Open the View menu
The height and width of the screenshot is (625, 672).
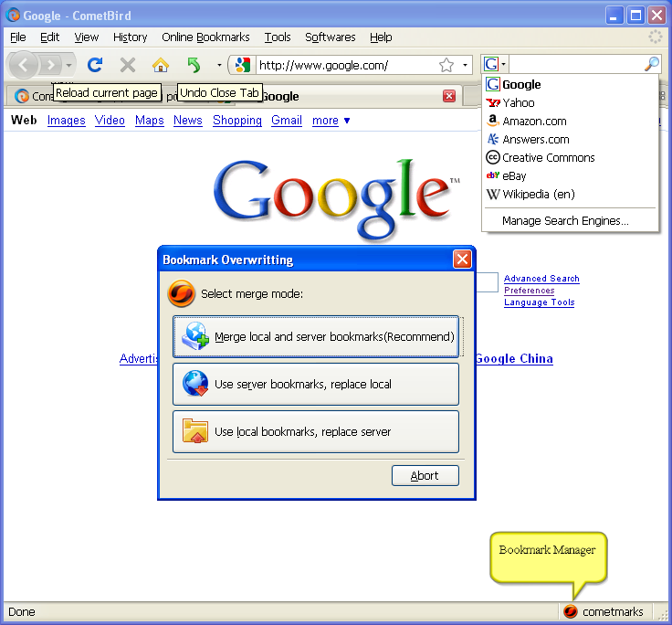(x=86, y=37)
